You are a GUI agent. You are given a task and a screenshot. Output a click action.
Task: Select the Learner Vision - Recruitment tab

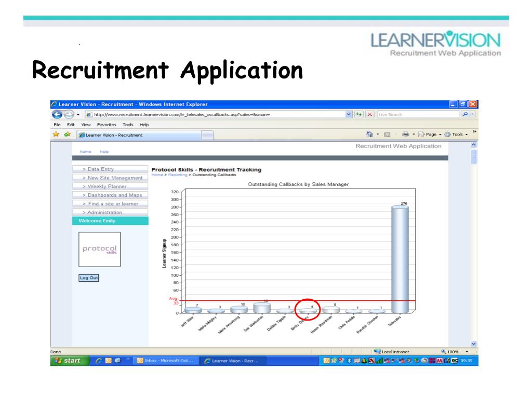point(139,135)
